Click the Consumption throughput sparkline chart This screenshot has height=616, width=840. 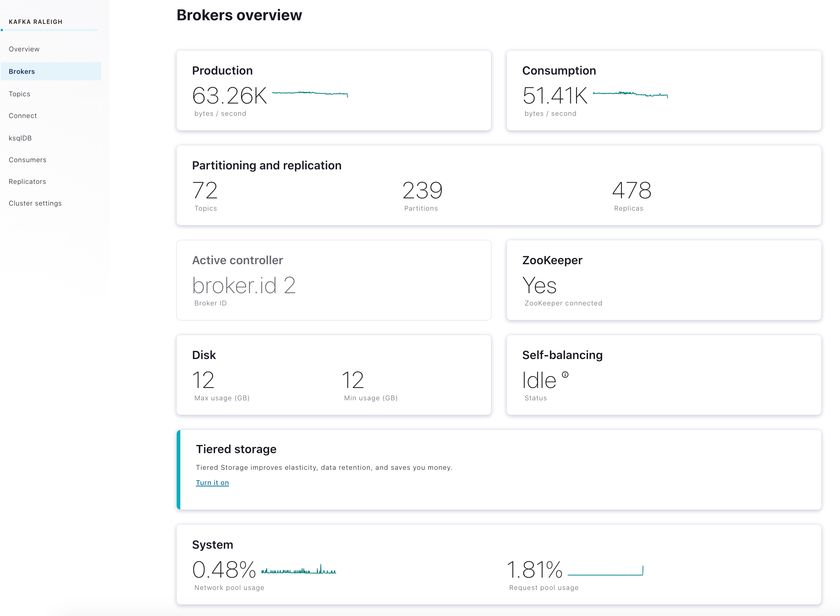pyautogui.click(x=630, y=94)
